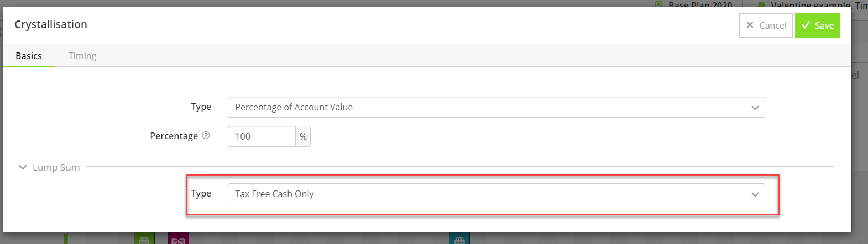Open the Percentage of Account Value dropdown
The image size is (868, 244).
pyautogui.click(x=496, y=107)
